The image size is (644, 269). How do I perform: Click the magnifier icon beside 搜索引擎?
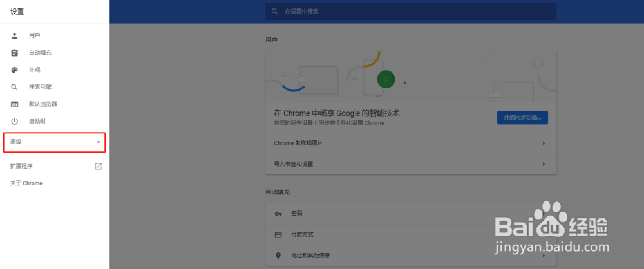tap(14, 87)
